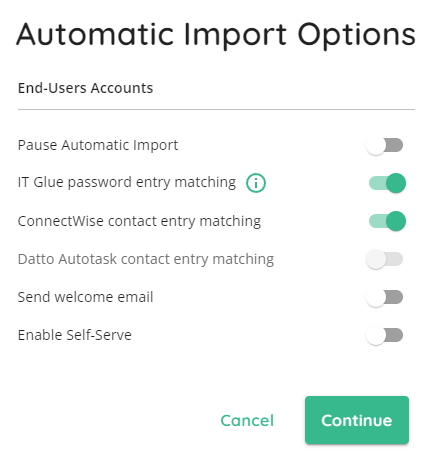Viewport: 431px width, 462px height.
Task: Switch on Enable Self-Serve
Action: coord(385,335)
